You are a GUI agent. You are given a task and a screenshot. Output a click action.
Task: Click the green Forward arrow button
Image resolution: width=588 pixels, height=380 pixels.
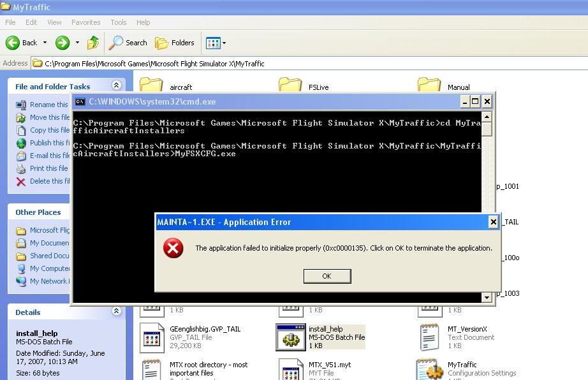(62, 43)
